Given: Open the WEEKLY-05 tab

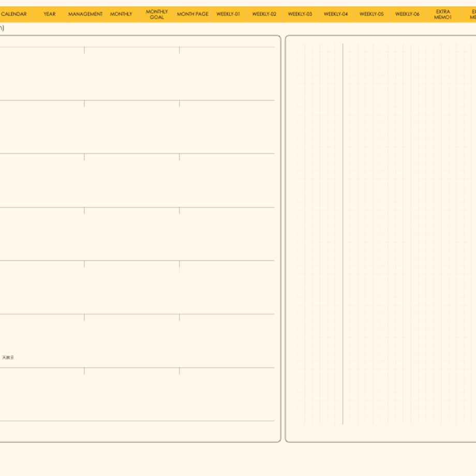Looking at the screenshot, I should (x=371, y=14).
